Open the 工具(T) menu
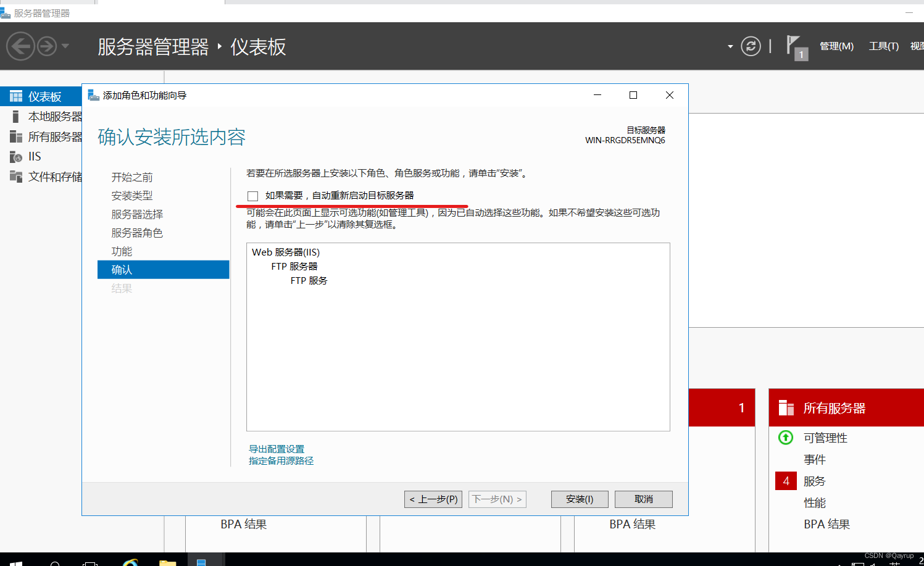924x566 pixels. pyautogui.click(x=883, y=46)
